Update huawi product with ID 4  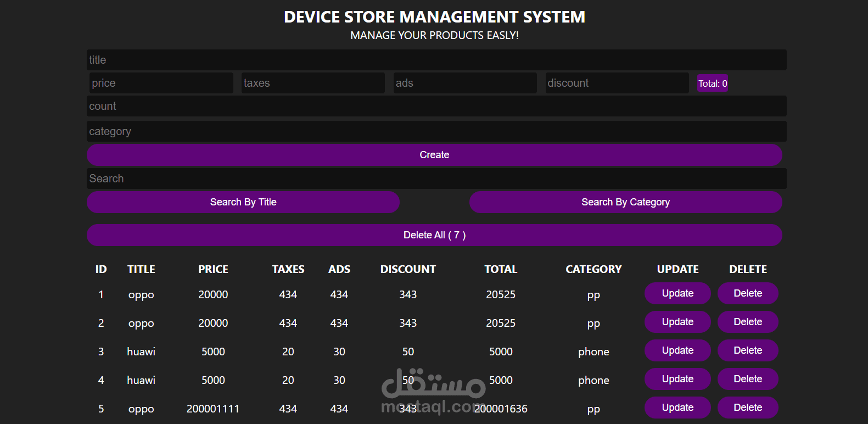[677, 379]
